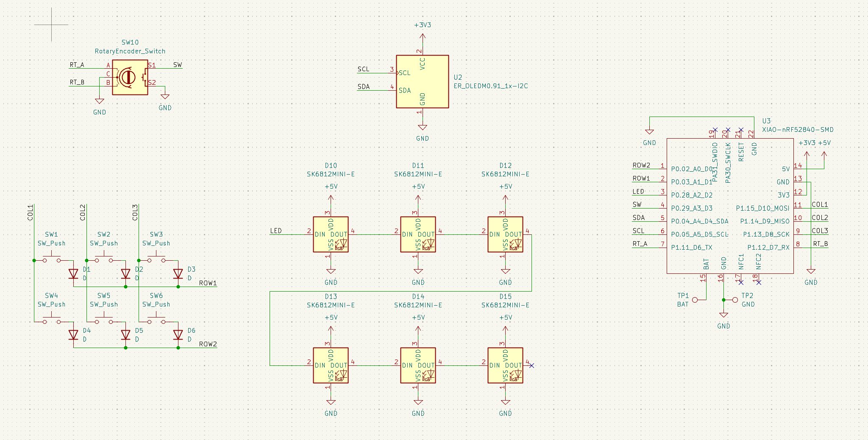
Task: Select the U2 OLED display symbol body
Action: (422, 81)
